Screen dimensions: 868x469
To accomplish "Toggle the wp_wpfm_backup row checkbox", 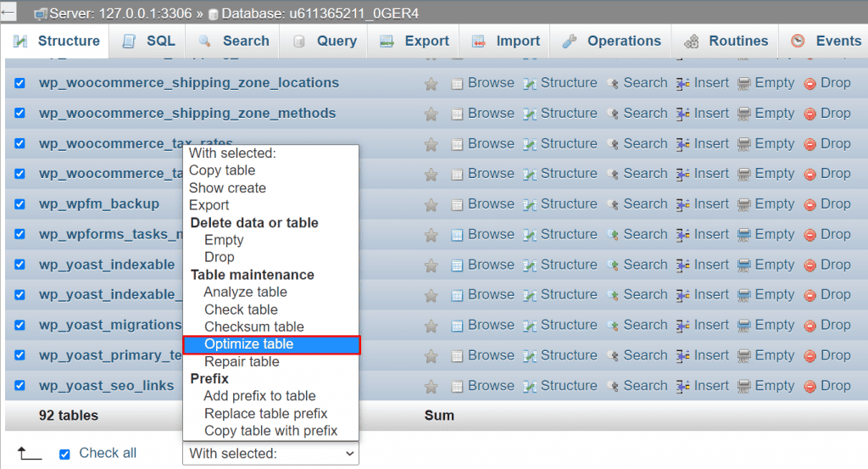I will [20, 204].
